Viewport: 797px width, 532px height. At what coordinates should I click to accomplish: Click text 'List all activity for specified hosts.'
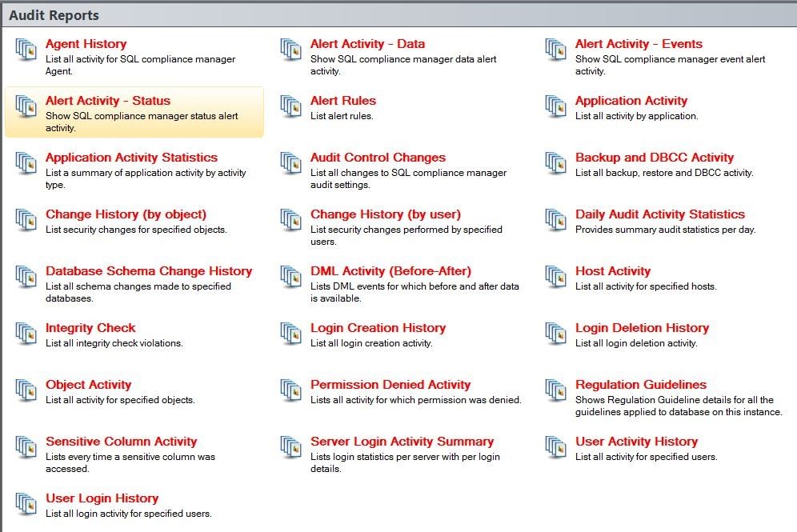646,286
